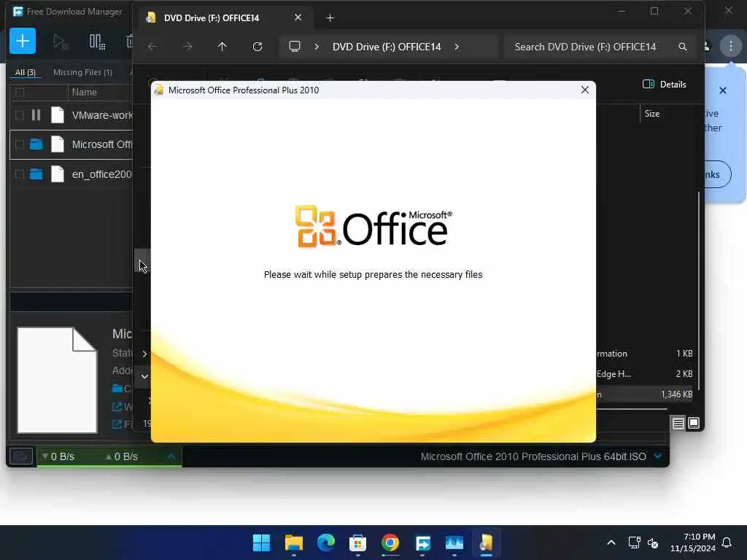Open Windows Start menu
Viewport: 747px width, 560px height.
pyautogui.click(x=261, y=542)
